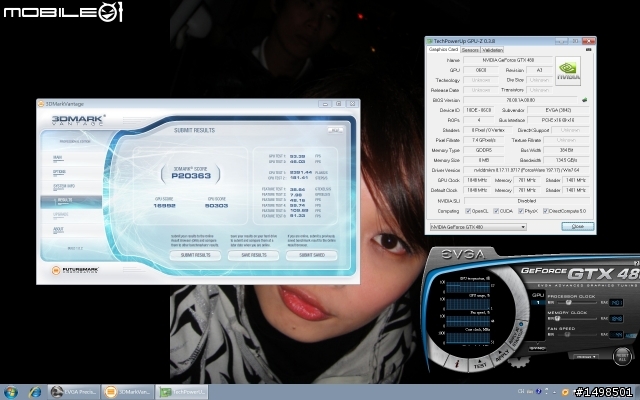Click the GPU-Z screenshot camera icon
Viewport: 640px width, 400px height.
click(x=588, y=49)
